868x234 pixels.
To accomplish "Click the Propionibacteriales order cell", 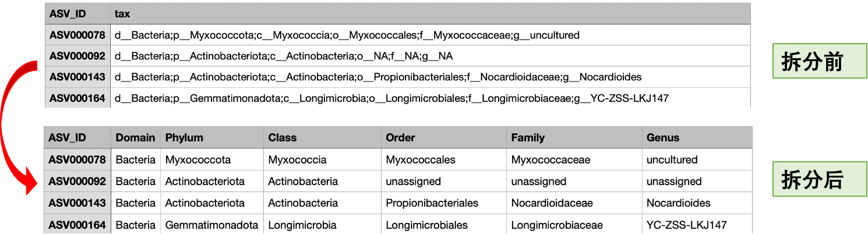I will [432, 203].
